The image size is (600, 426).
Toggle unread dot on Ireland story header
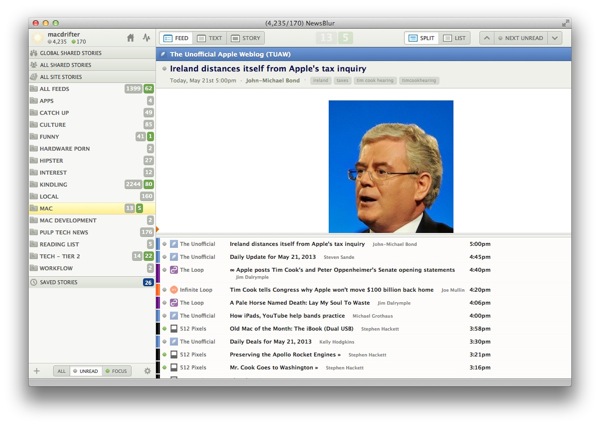point(164,69)
